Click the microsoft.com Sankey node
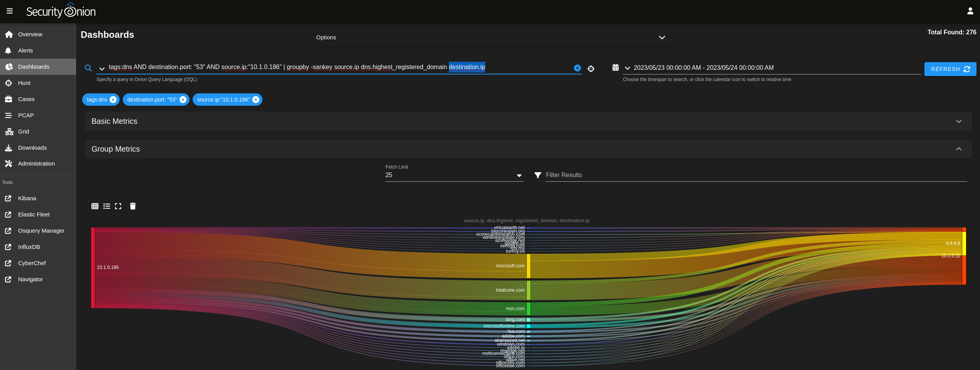 (x=528, y=266)
